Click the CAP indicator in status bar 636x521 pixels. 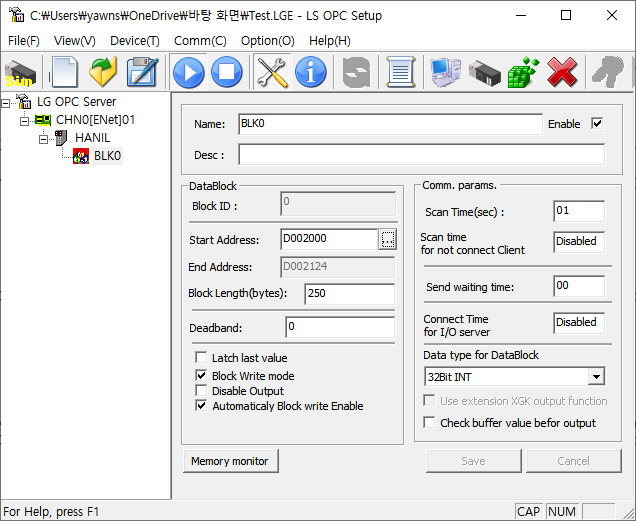click(x=529, y=512)
